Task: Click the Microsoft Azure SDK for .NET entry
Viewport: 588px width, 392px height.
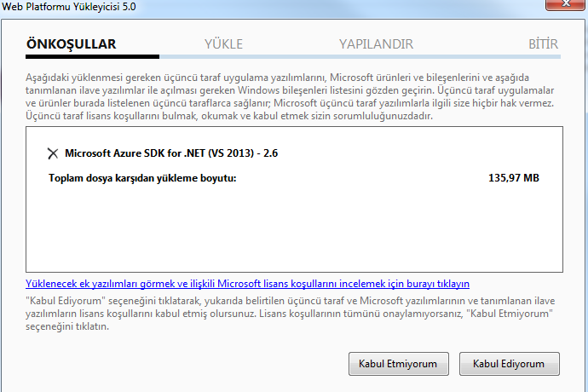Action: click(171, 153)
